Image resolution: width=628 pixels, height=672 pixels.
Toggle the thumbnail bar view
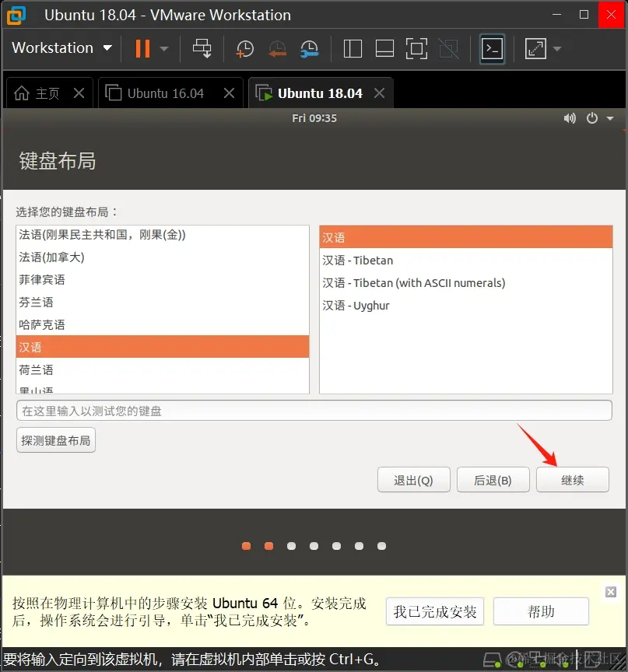[384, 48]
